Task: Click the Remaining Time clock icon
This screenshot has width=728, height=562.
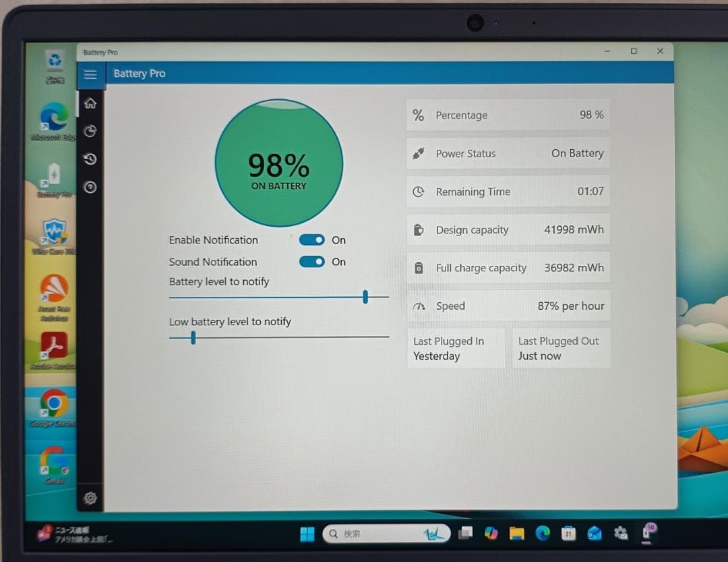Action: tap(419, 192)
